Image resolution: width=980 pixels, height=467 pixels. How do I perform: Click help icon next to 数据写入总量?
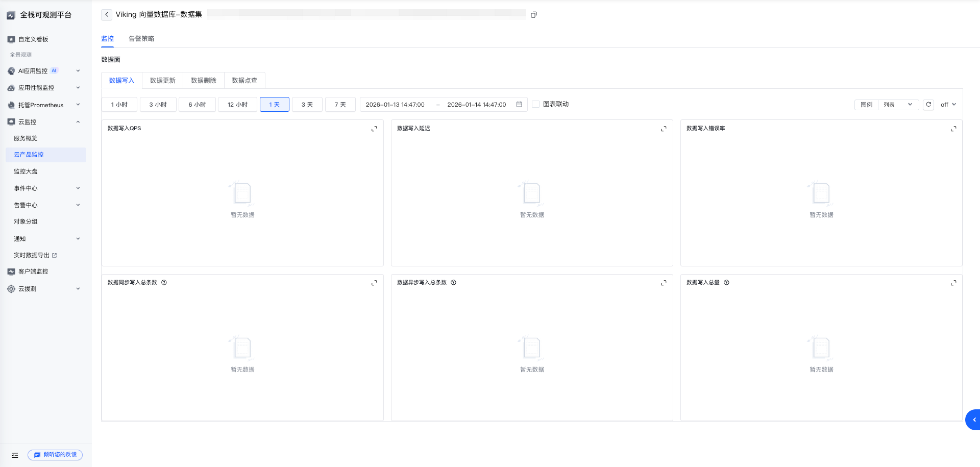(x=726, y=283)
